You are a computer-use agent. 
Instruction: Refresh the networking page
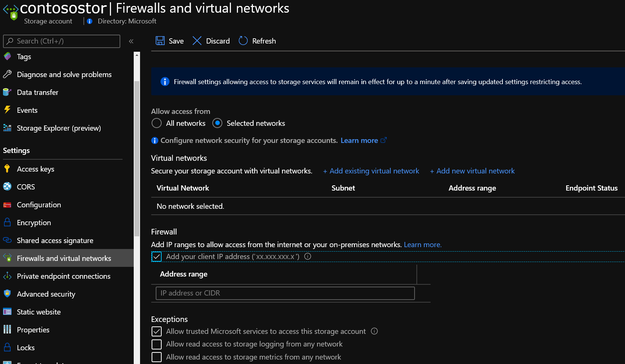[257, 41]
